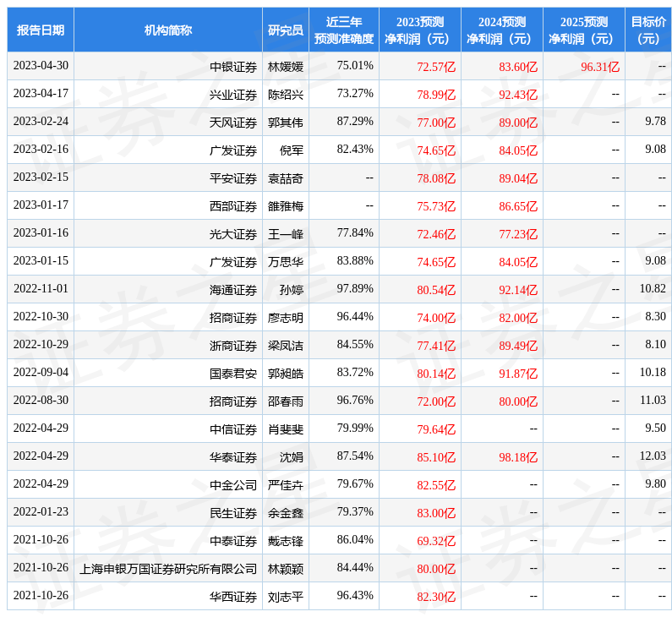
Task: Click analyst name 邵春雨
Action: [286, 401]
